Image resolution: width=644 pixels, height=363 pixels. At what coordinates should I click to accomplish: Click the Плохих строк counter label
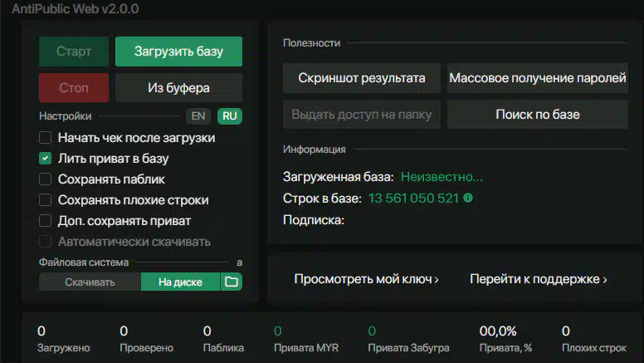(594, 348)
